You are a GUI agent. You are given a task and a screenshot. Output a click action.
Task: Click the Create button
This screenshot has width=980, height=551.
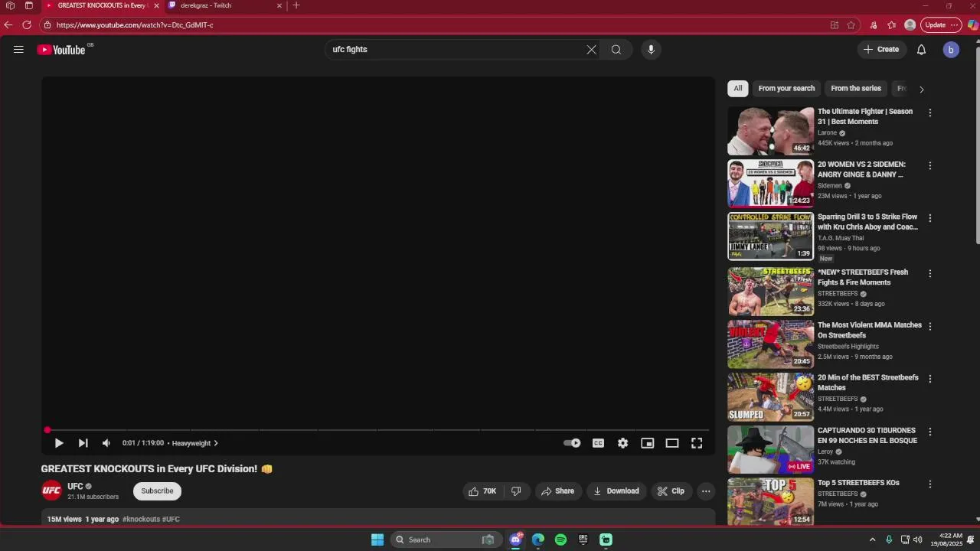coord(882,50)
